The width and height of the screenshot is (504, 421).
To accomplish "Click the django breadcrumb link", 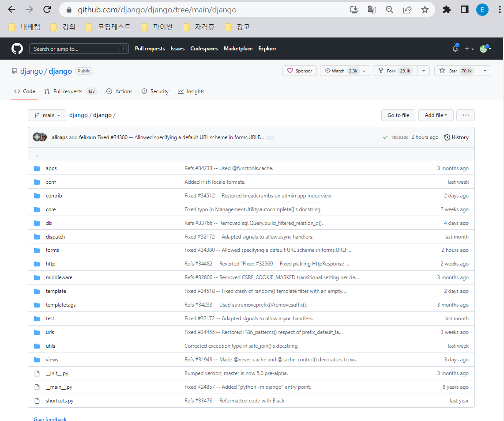I will point(79,115).
